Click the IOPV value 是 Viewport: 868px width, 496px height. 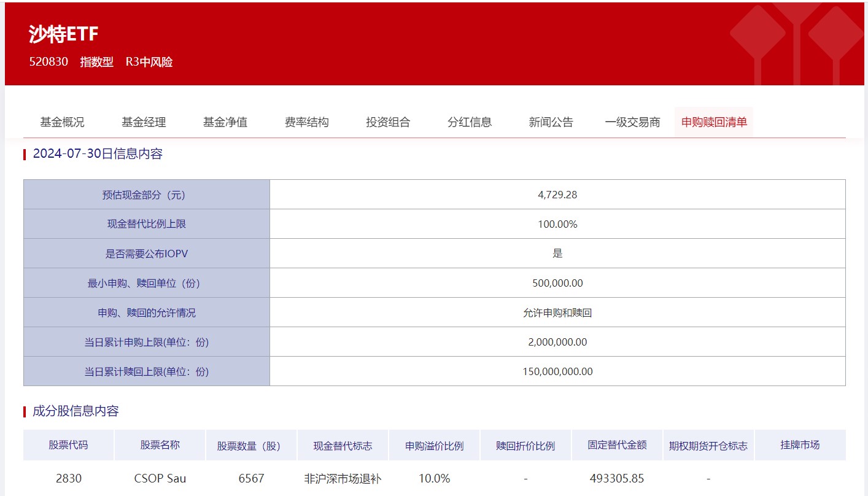tap(557, 254)
